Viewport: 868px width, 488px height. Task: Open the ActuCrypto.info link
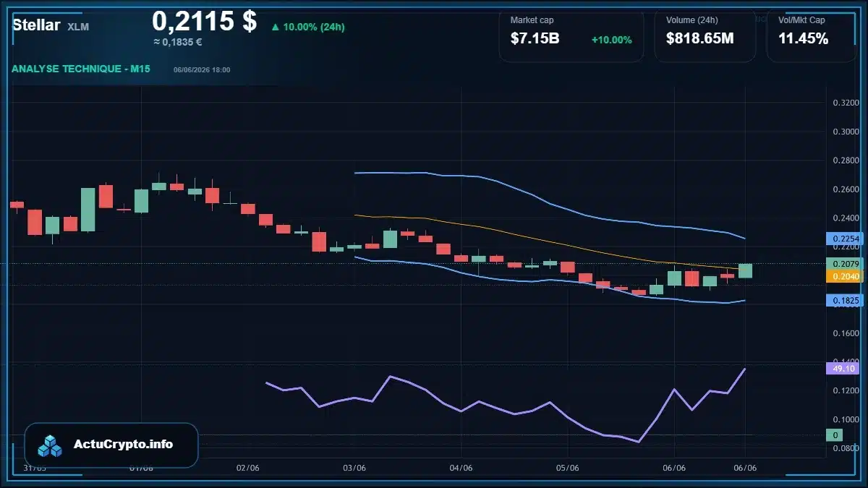(x=124, y=445)
